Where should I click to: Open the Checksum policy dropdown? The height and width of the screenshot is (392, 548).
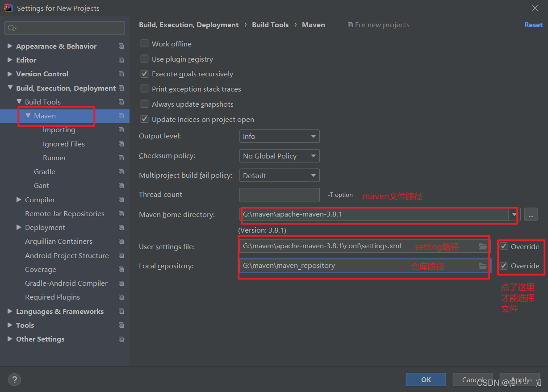pyautogui.click(x=280, y=156)
